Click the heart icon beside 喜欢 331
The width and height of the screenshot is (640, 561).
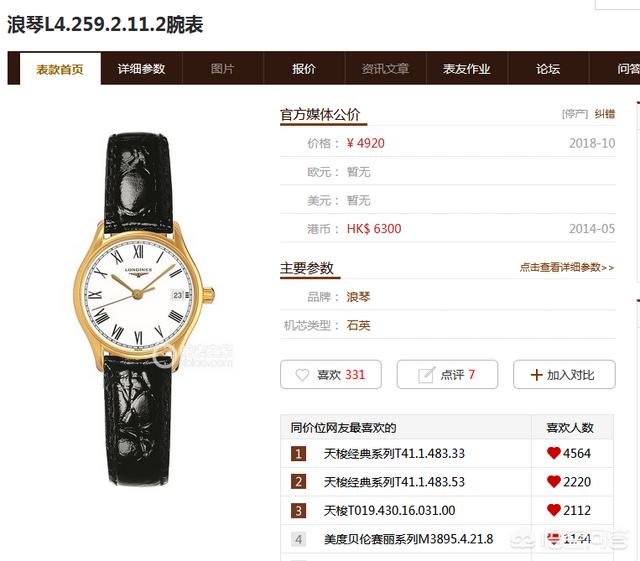(302, 375)
